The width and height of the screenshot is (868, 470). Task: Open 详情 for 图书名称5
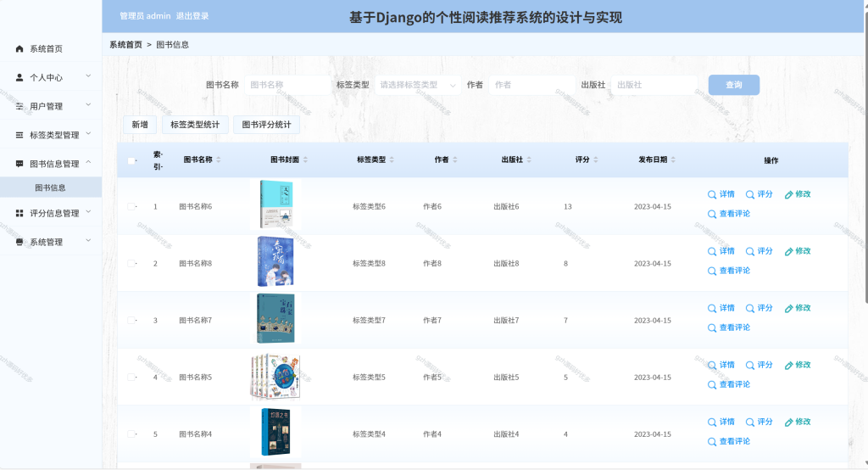click(x=721, y=366)
